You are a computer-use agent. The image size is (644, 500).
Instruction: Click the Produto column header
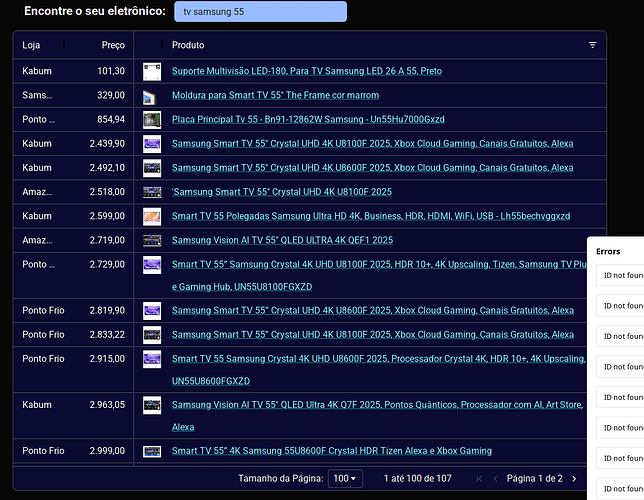coord(188,45)
